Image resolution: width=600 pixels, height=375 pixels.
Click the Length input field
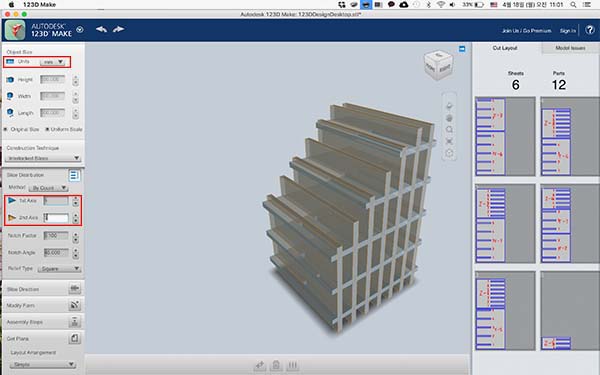[x=52, y=113]
